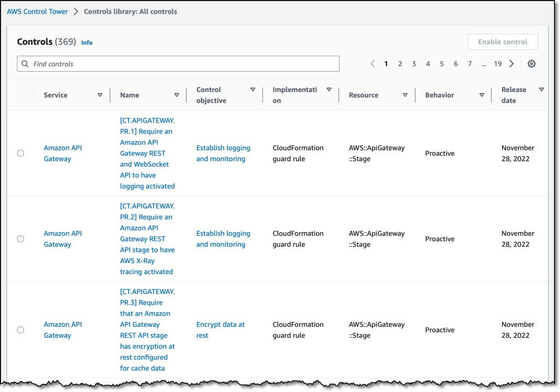Open Amazon API Gateway link in PR.1 row
The width and height of the screenshot is (560, 392).
point(63,153)
